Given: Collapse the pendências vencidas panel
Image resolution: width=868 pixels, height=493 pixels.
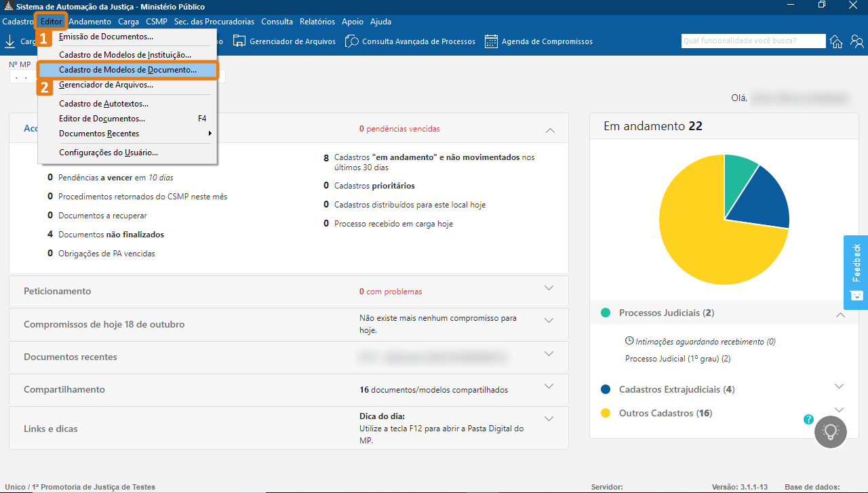Looking at the screenshot, I should click(x=550, y=130).
